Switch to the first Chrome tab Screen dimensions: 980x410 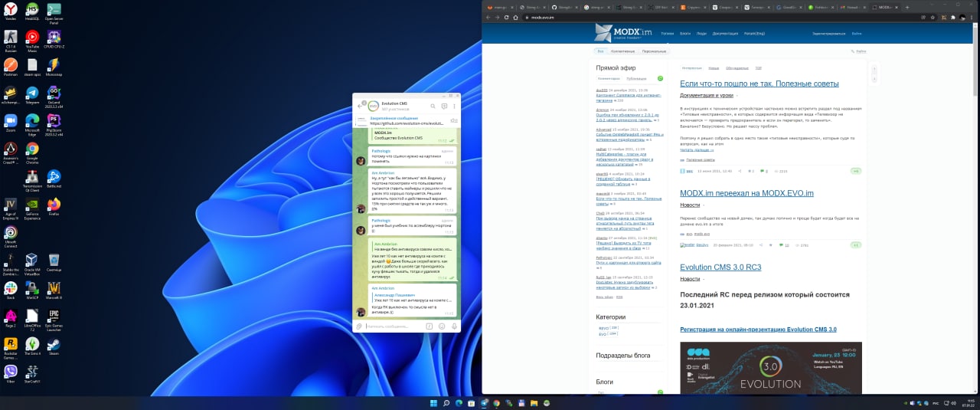coord(501,7)
